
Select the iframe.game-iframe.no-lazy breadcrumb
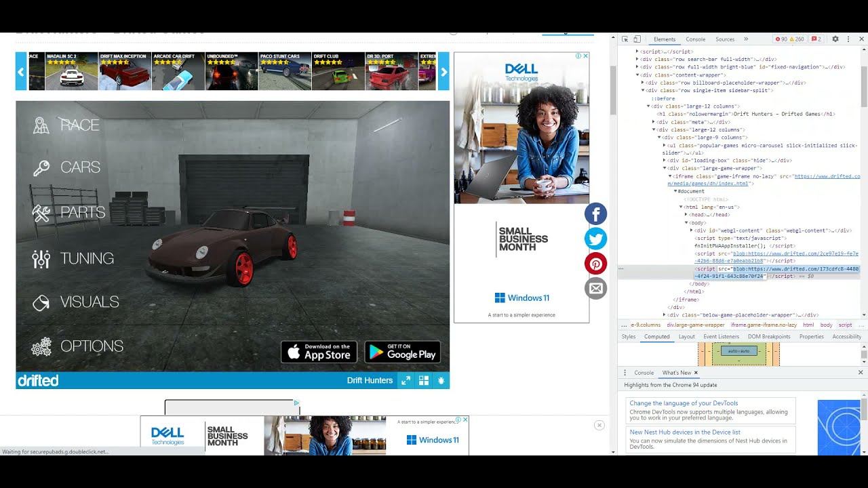(x=764, y=325)
